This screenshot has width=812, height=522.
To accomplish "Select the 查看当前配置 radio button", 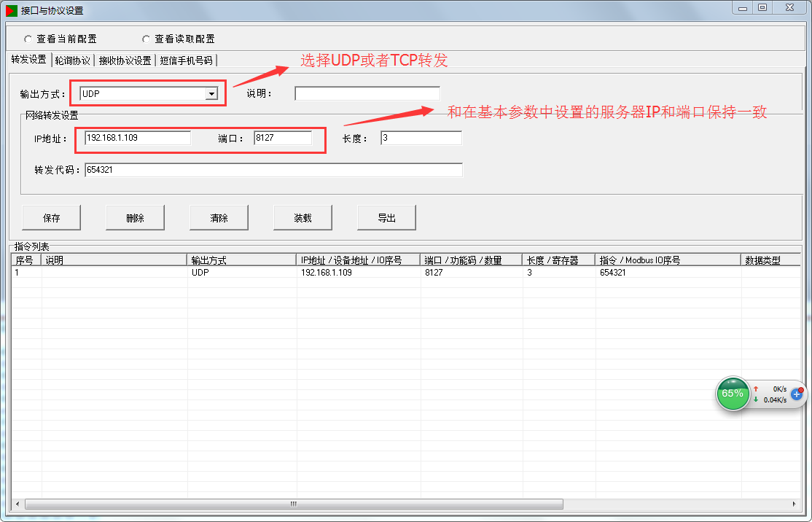I will coord(28,39).
